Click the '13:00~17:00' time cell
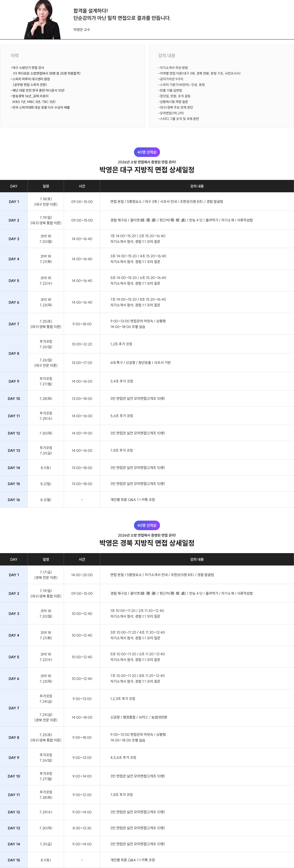Screen dimensions: 294x868 click(82, 363)
